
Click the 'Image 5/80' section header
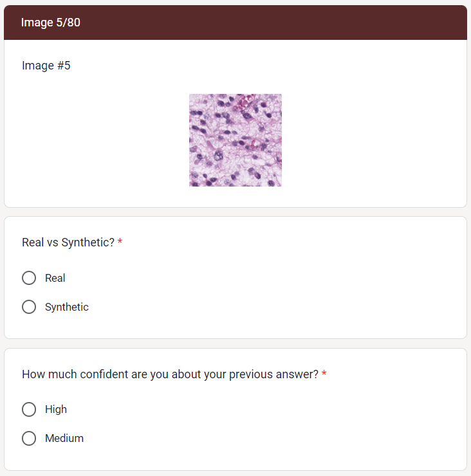51,23
